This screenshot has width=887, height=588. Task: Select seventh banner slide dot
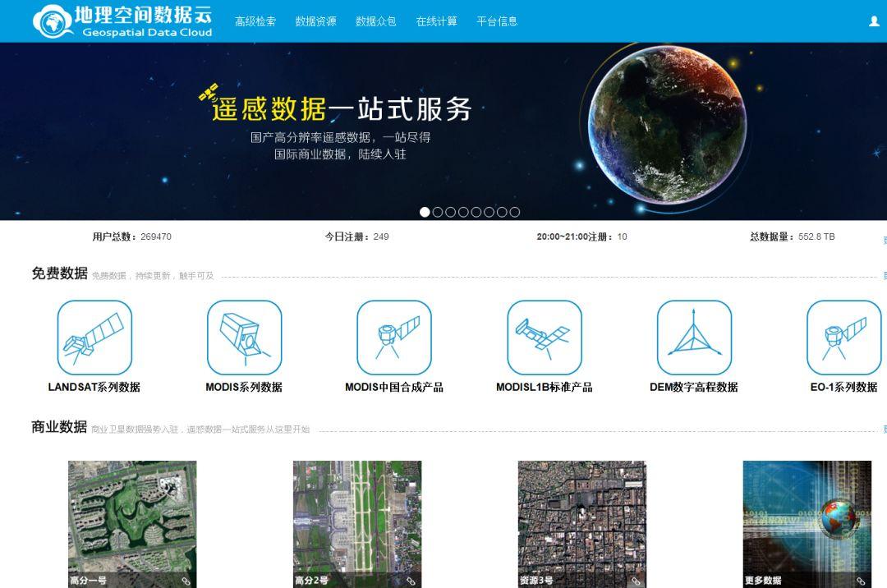pyautogui.click(x=502, y=212)
